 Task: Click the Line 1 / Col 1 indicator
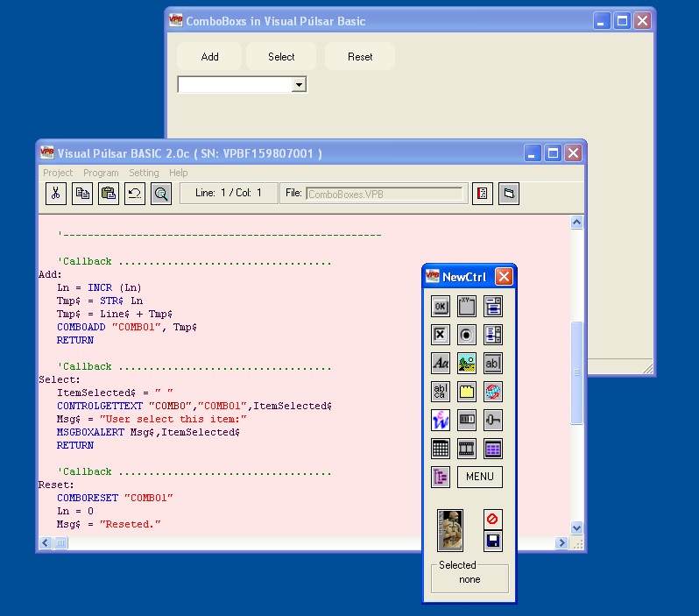click(229, 193)
